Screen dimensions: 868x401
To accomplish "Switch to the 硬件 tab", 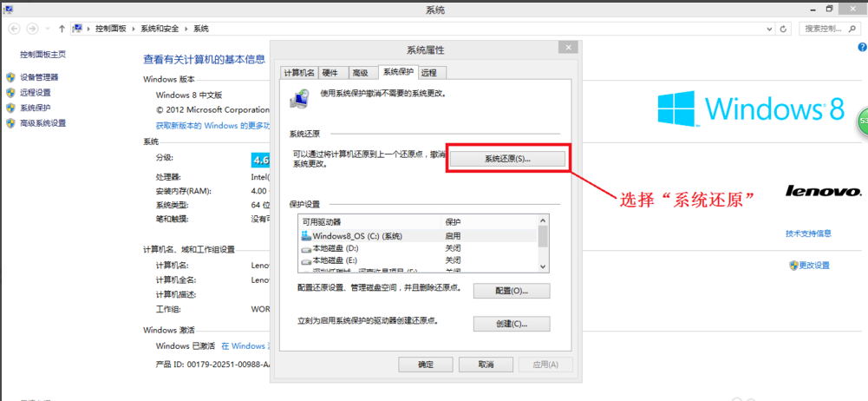I will tap(333, 73).
